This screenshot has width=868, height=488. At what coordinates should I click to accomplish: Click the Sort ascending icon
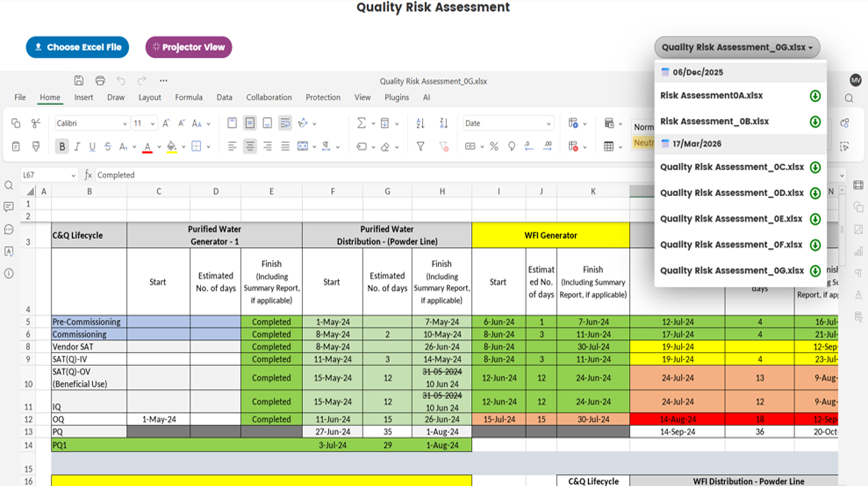pyautogui.click(x=420, y=123)
